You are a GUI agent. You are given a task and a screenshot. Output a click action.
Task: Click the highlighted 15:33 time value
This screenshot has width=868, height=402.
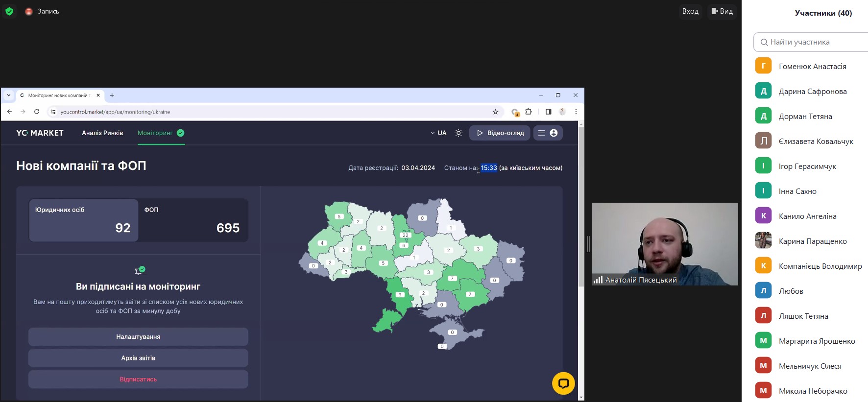click(489, 167)
